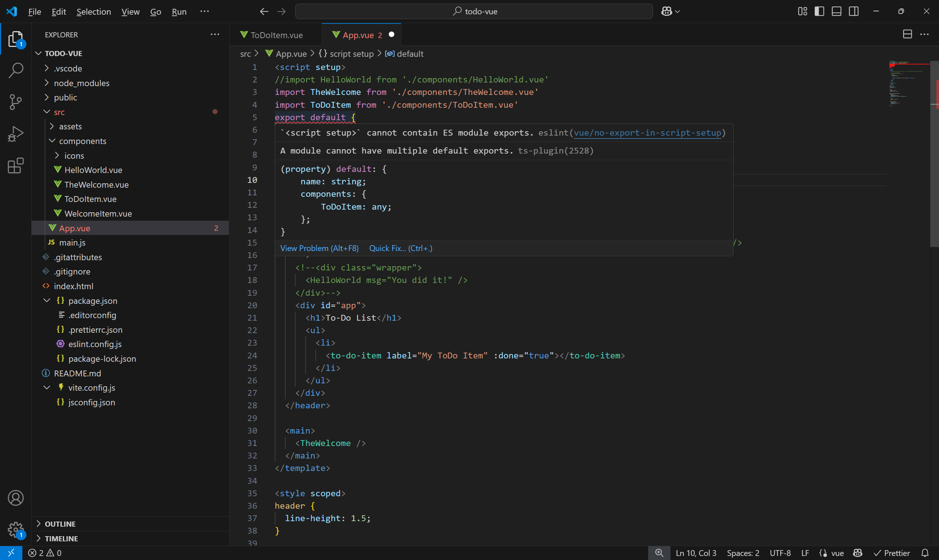
Task: Open the Source Control view
Action: click(15, 102)
